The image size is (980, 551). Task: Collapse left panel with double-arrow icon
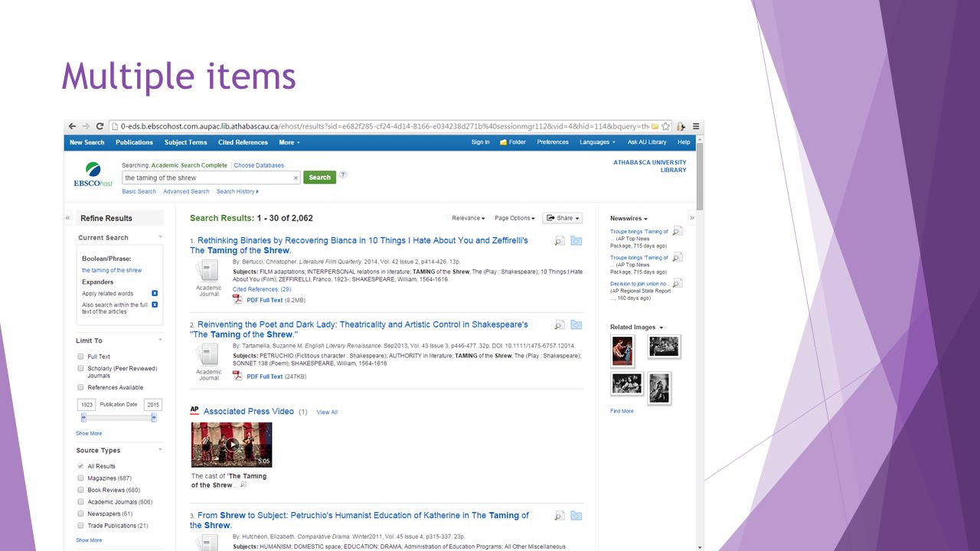coord(68,218)
